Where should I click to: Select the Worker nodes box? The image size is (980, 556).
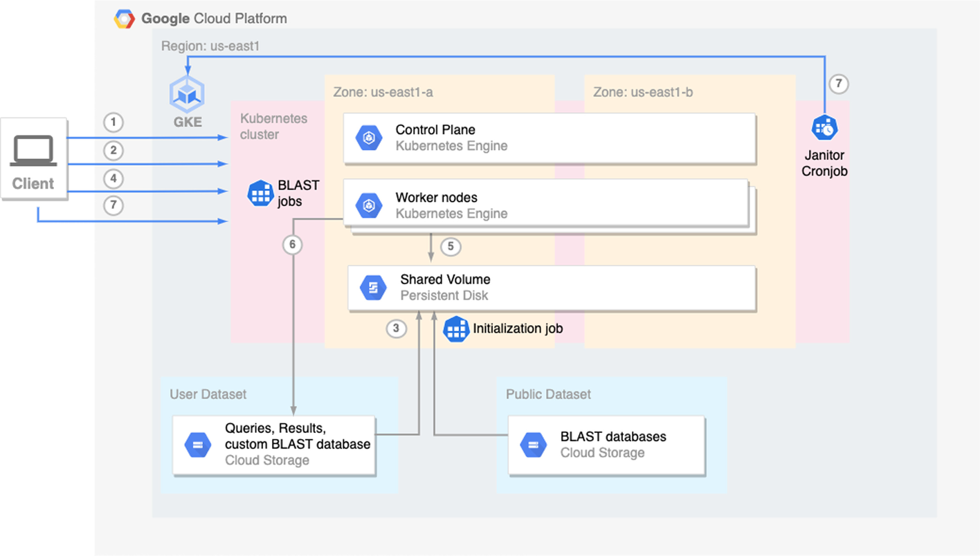point(546,203)
